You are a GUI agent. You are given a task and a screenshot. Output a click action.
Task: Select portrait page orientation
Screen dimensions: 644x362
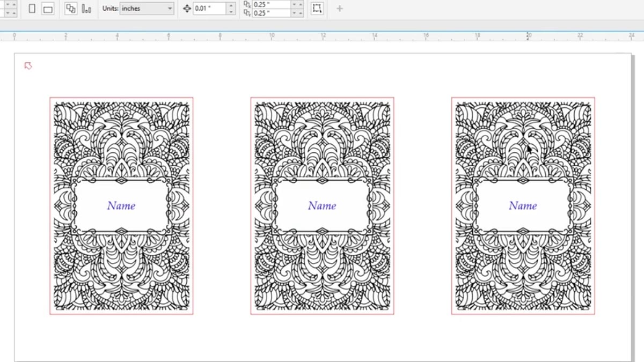coord(32,9)
